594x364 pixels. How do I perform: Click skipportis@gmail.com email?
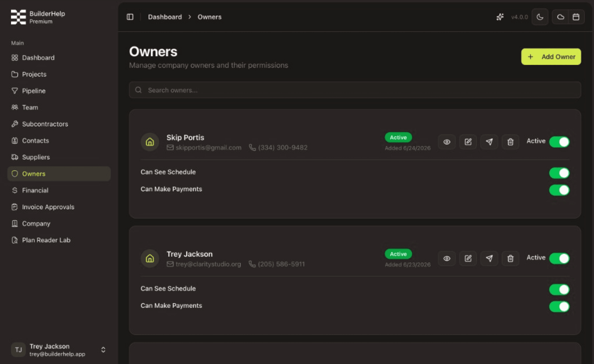[x=208, y=148]
